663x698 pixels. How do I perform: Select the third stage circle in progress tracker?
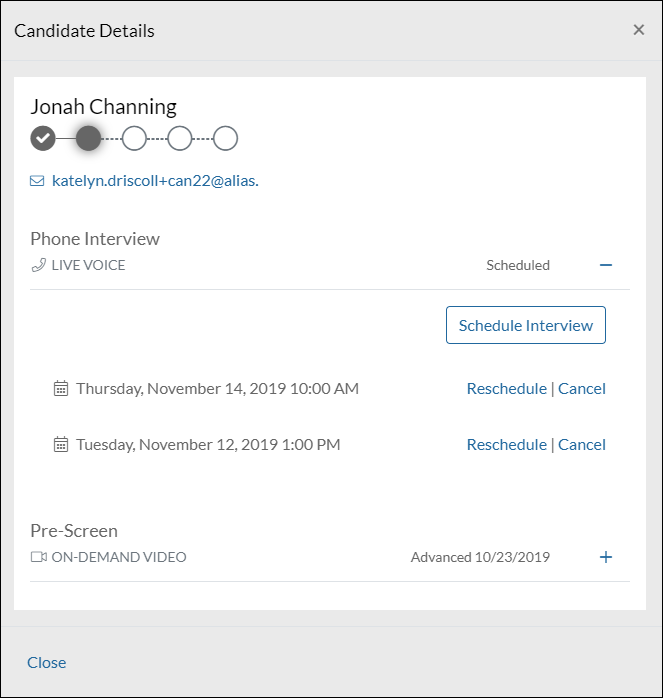(x=134, y=138)
